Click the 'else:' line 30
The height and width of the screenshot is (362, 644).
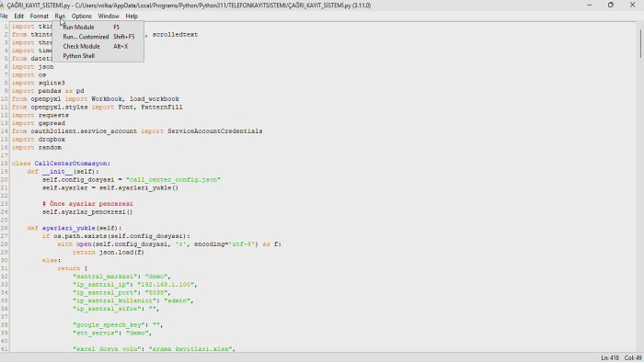52,260
